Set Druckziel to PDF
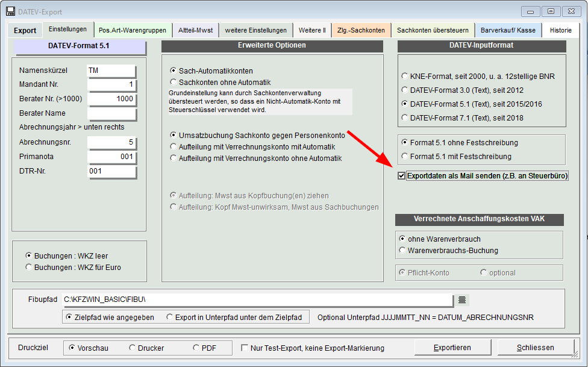The image size is (588, 367). click(204, 348)
